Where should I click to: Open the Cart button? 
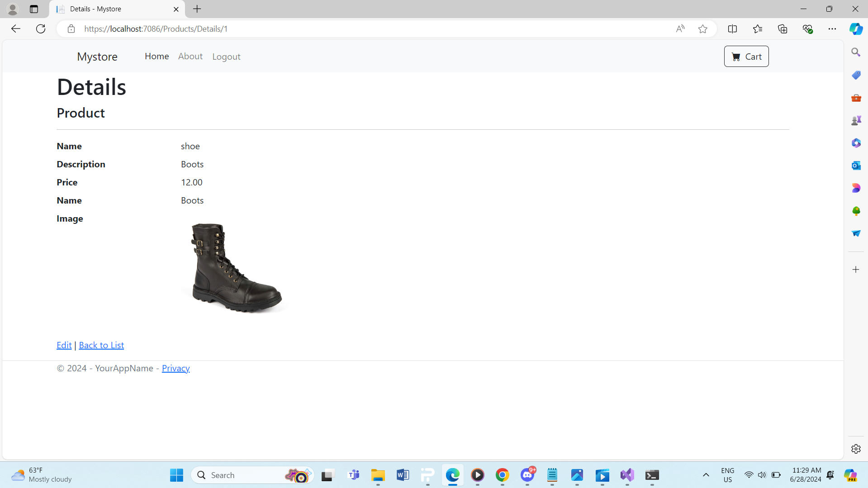[746, 57]
